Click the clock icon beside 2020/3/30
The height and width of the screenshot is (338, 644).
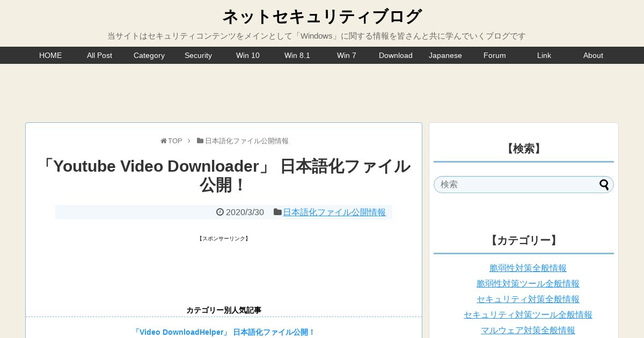click(220, 212)
